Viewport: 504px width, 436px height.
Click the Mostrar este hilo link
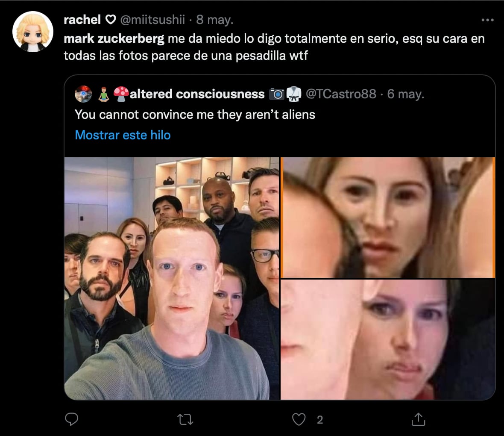123,135
